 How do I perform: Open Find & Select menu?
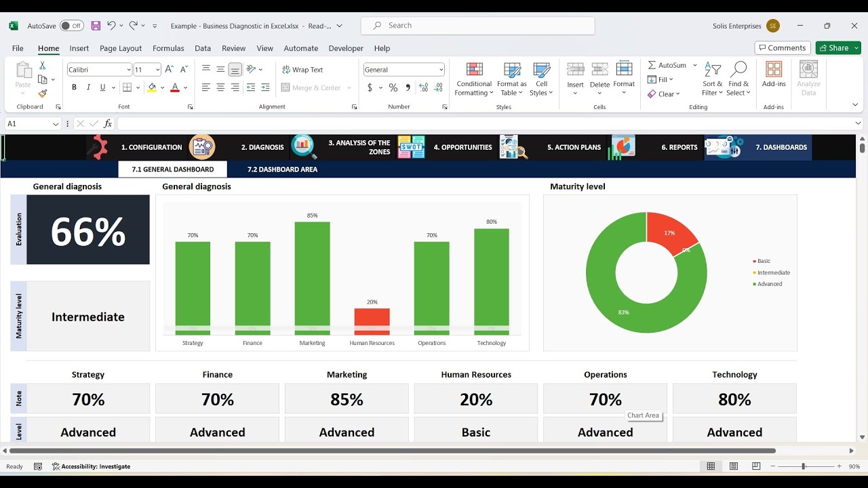(x=739, y=79)
